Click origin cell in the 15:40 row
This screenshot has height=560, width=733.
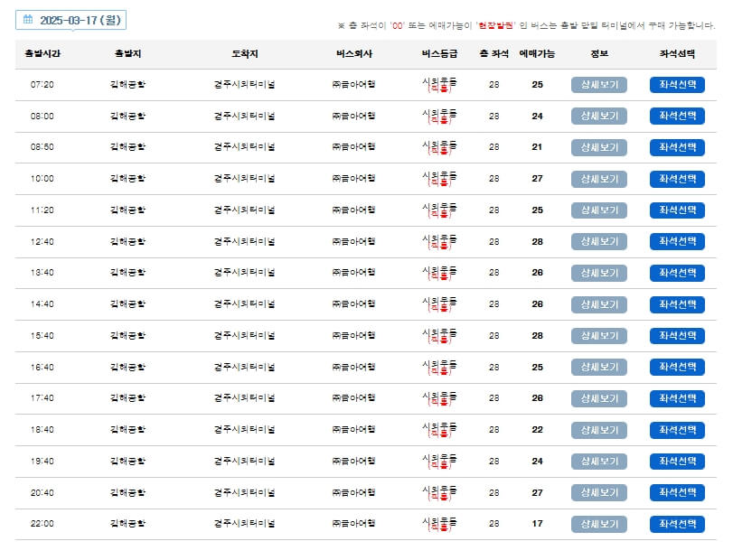pos(127,336)
